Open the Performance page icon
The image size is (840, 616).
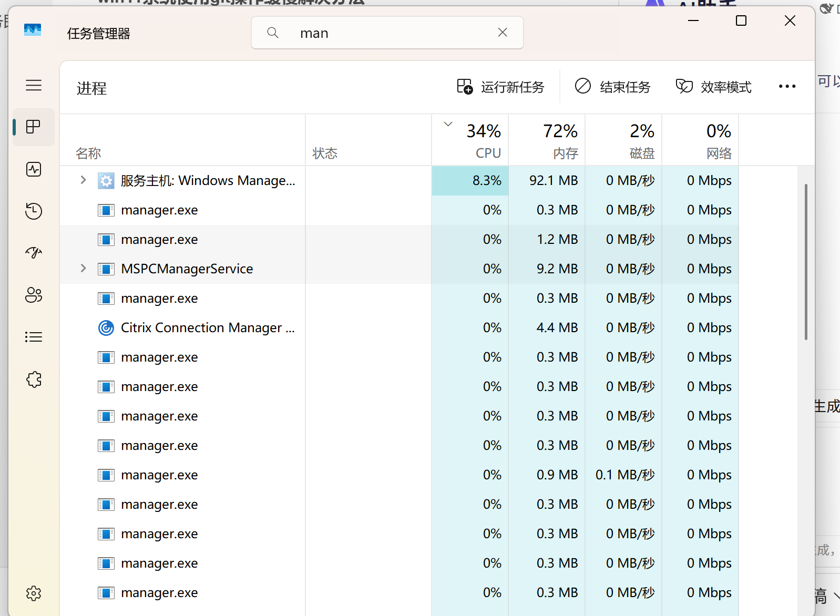[x=34, y=169]
